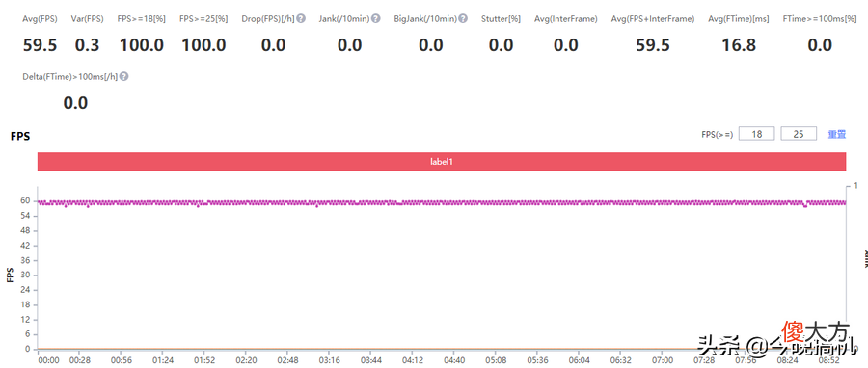
Task: Click the 30 value on FPS axis
Action: (25, 276)
